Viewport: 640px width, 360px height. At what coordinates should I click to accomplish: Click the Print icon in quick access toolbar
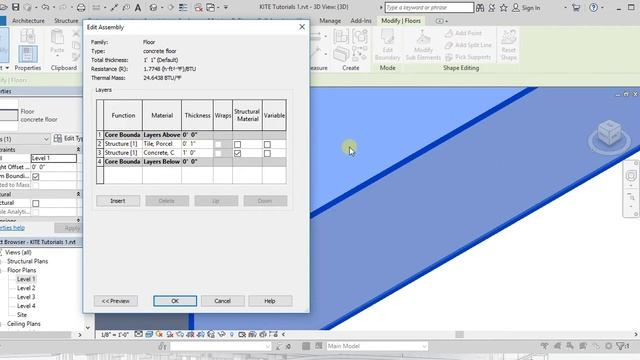click(x=81, y=7)
